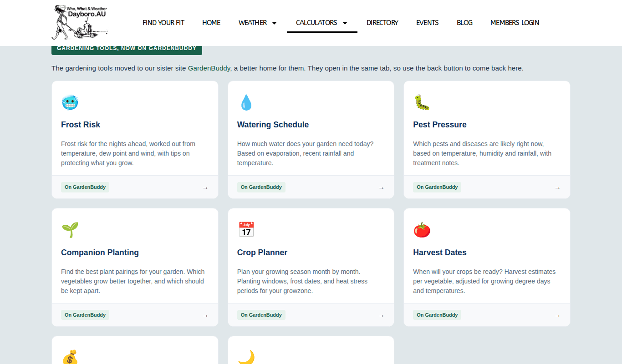
Task: Click the arrow on the Watering Schedule card
Action: (x=382, y=187)
